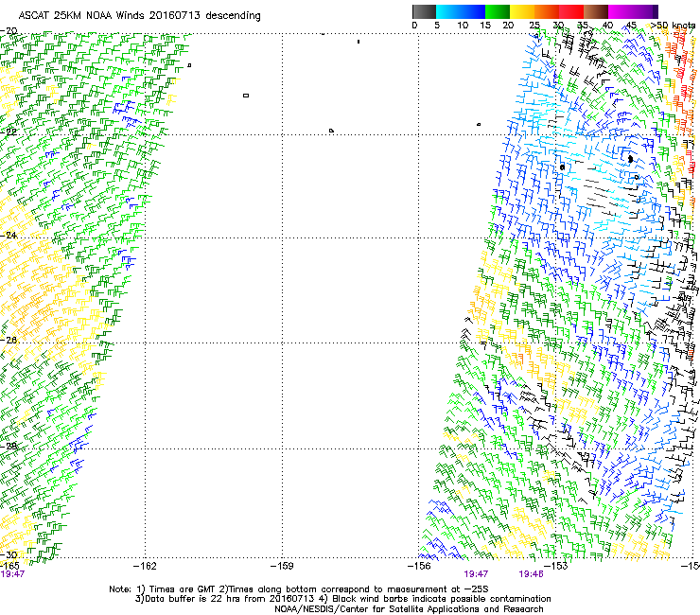Click the '-24' latitude axis label

point(9,235)
